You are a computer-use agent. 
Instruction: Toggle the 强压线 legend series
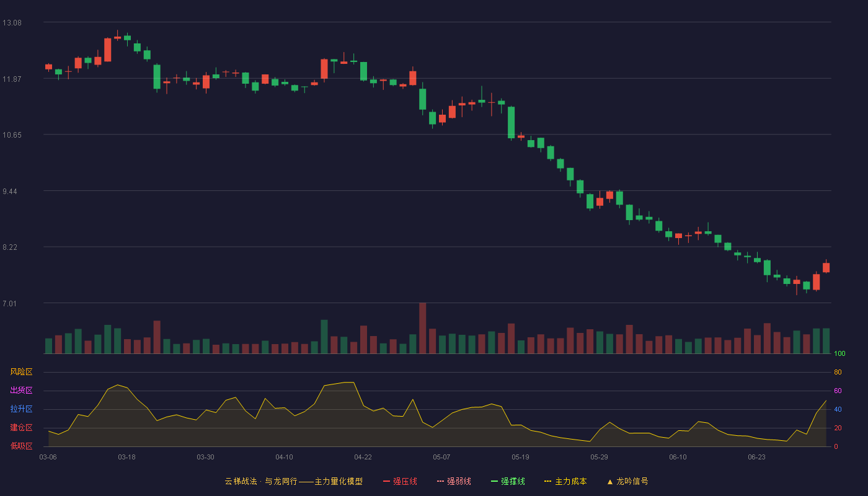pos(400,481)
